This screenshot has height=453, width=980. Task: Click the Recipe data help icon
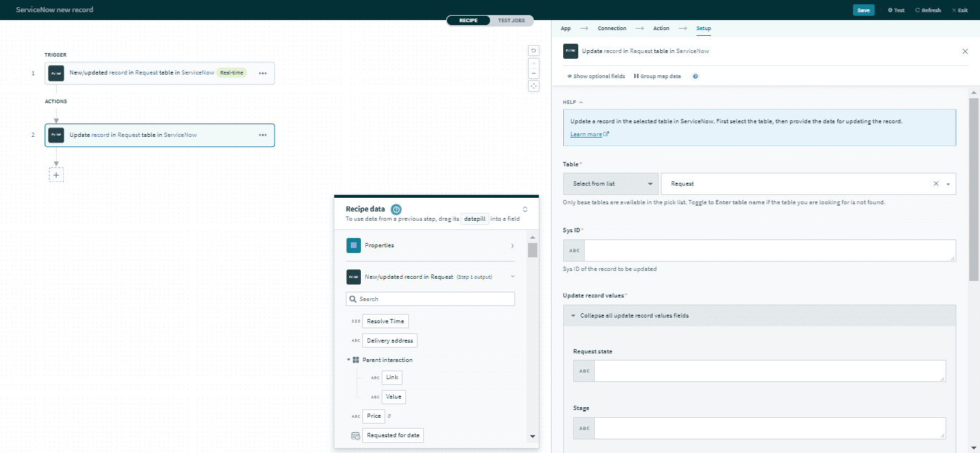(x=396, y=209)
